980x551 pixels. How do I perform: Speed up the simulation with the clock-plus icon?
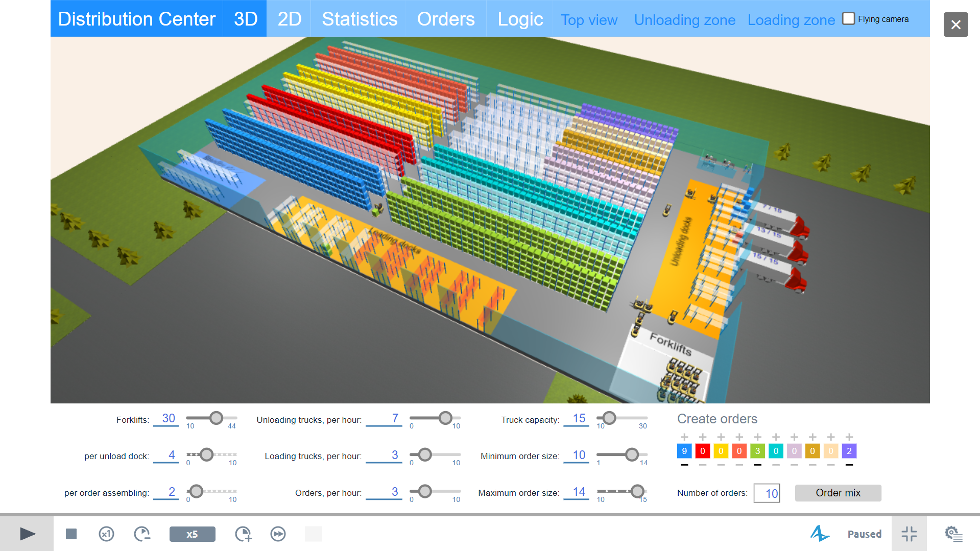click(x=243, y=534)
